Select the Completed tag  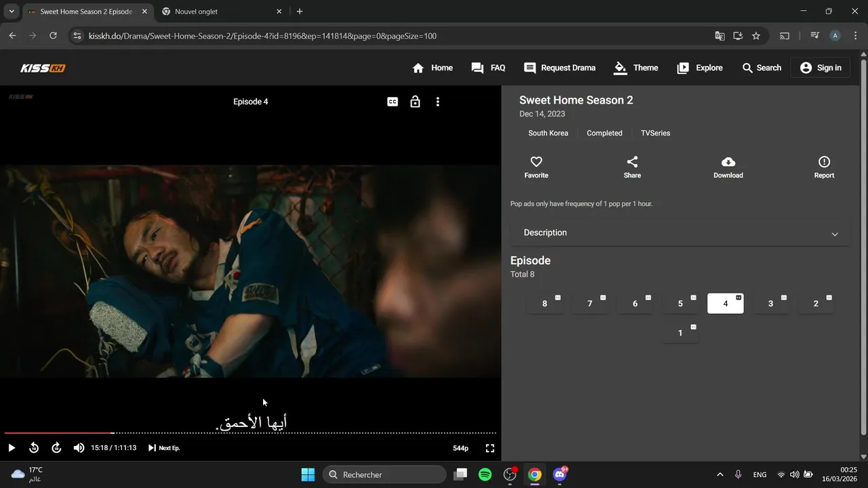(x=604, y=134)
